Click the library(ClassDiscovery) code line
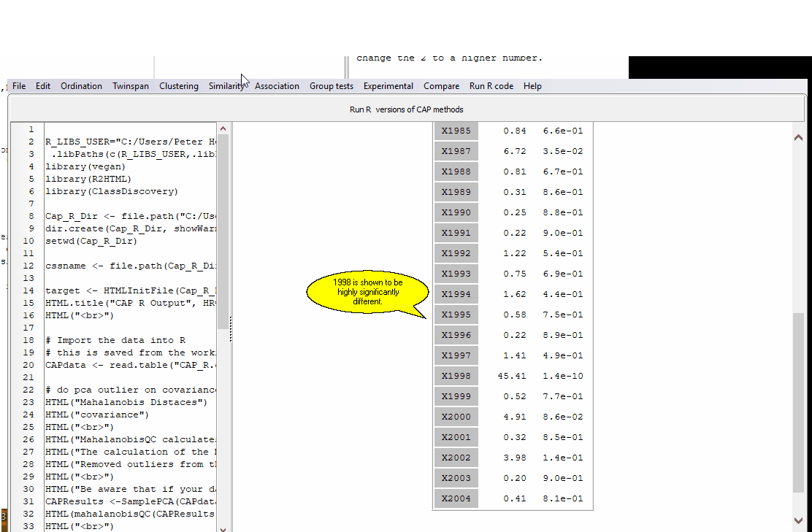The width and height of the screenshot is (812, 532). [112, 191]
